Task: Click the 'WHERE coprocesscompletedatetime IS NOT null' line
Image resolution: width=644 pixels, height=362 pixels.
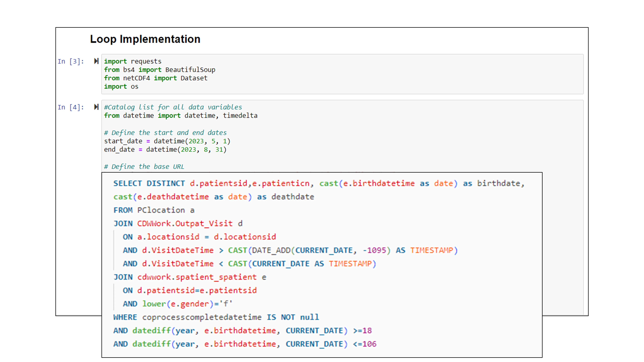Action: point(216,317)
